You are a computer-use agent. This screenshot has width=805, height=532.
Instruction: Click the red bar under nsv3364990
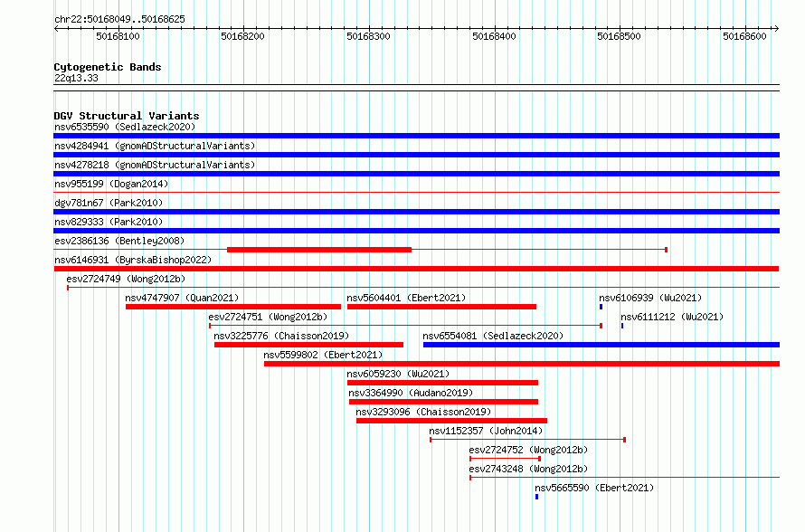tap(443, 402)
